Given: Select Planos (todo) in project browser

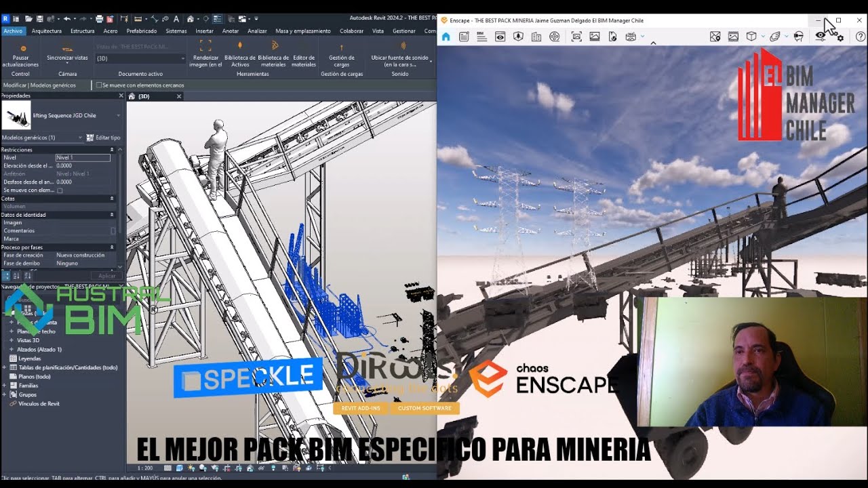Looking at the screenshot, I should point(35,376).
